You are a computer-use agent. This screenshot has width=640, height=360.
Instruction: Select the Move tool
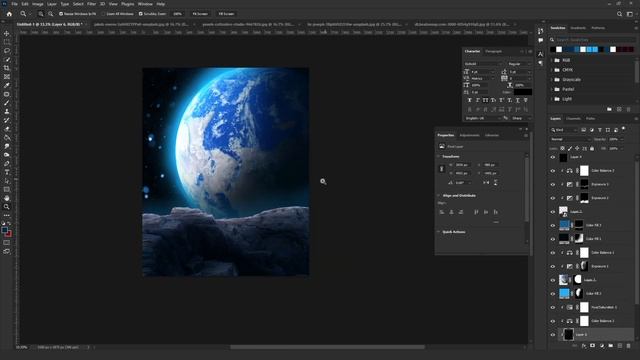click(x=7, y=33)
